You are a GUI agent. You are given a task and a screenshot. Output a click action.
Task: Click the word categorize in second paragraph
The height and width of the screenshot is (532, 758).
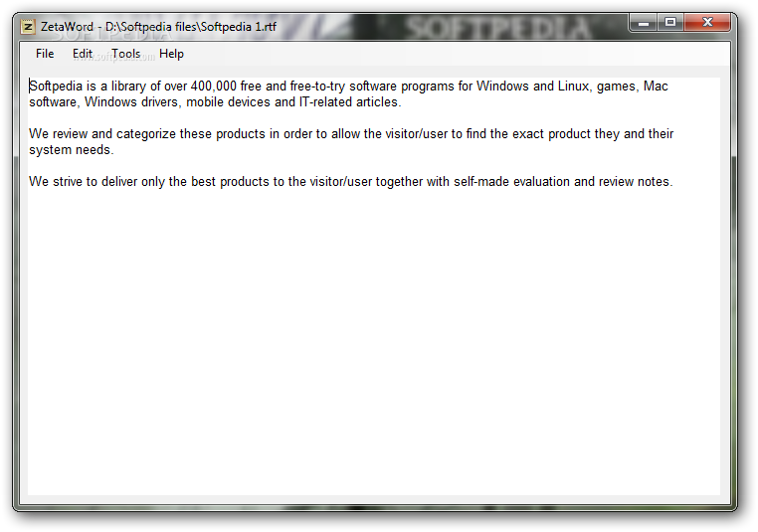click(146, 134)
